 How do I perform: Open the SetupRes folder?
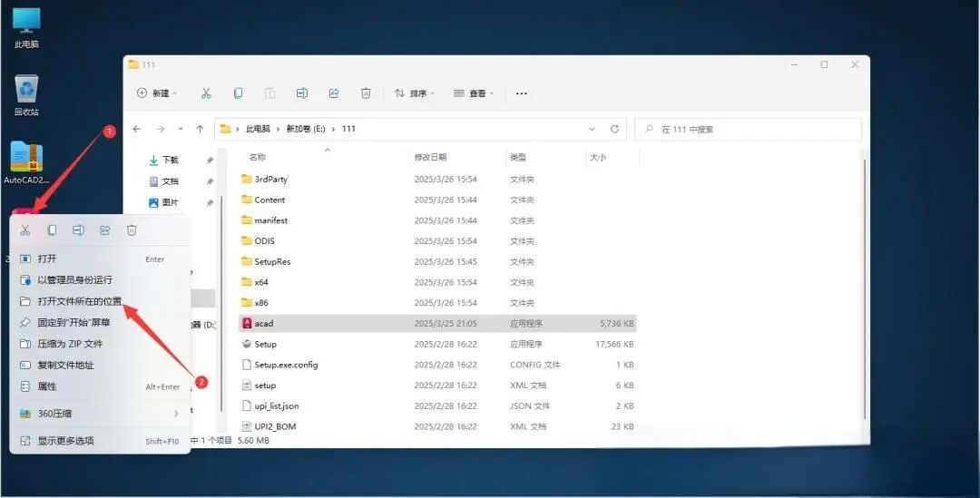[437, 261]
